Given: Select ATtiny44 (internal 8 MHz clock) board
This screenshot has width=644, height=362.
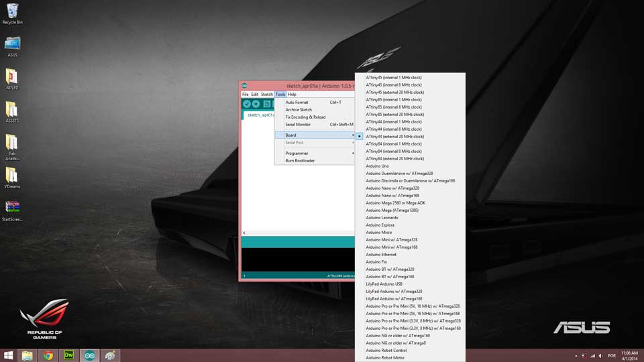Looking at the screenshot, I should click(410, 129).
